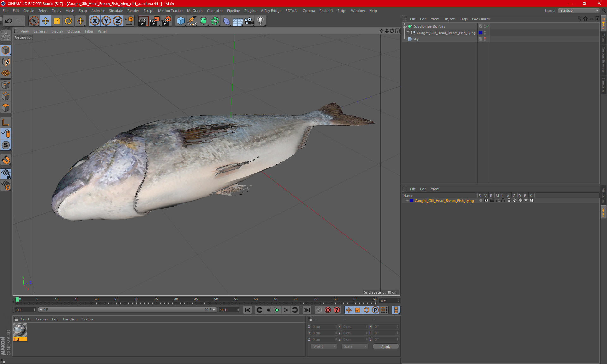Image resolution: width=607 pixels, height=364 pixels.
Task: Open viewport Cameras menu
Action: coord(40,31)
